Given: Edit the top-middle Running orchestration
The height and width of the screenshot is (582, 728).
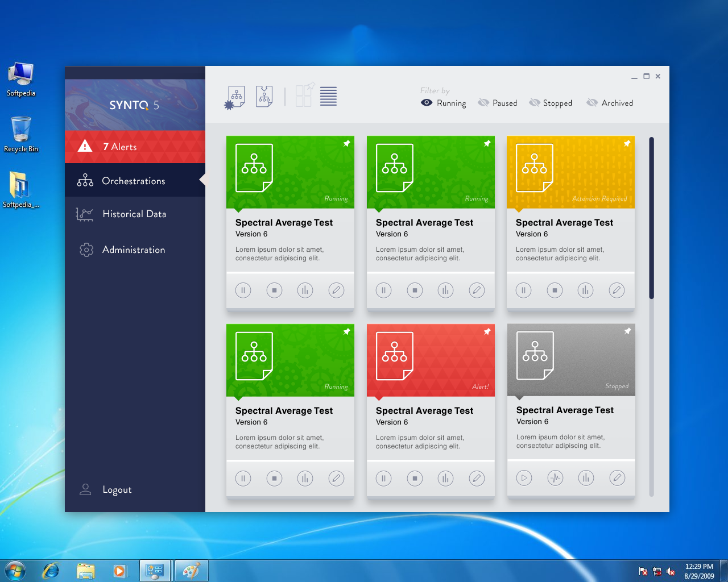Looking at the screenshot, I should point(477,290).
